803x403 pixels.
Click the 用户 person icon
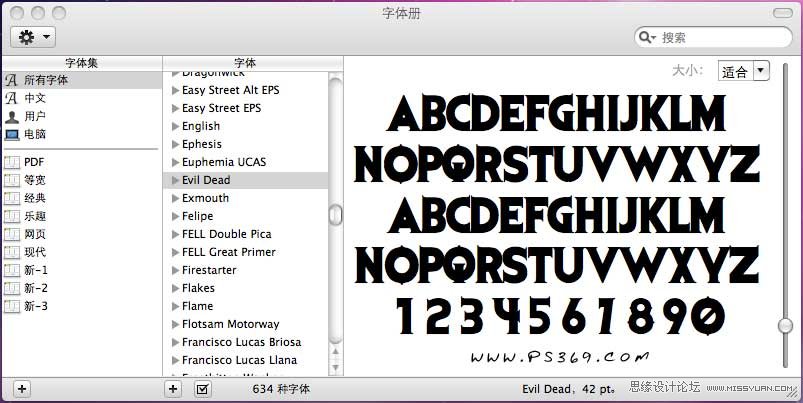[11, 117]
